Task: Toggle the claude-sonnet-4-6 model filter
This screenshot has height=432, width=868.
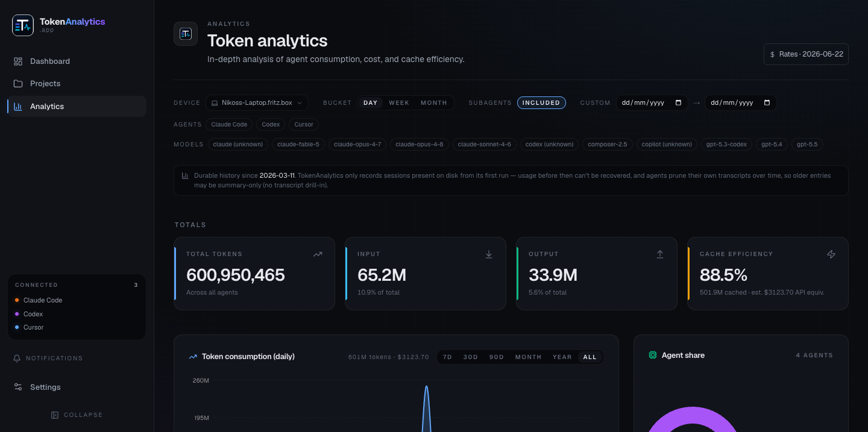Action: 485,145
